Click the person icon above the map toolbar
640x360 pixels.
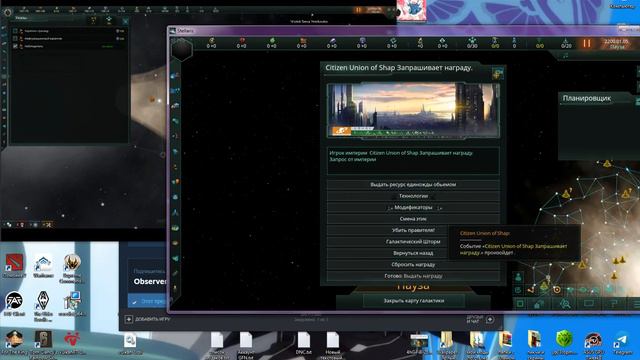pos(518,277)
